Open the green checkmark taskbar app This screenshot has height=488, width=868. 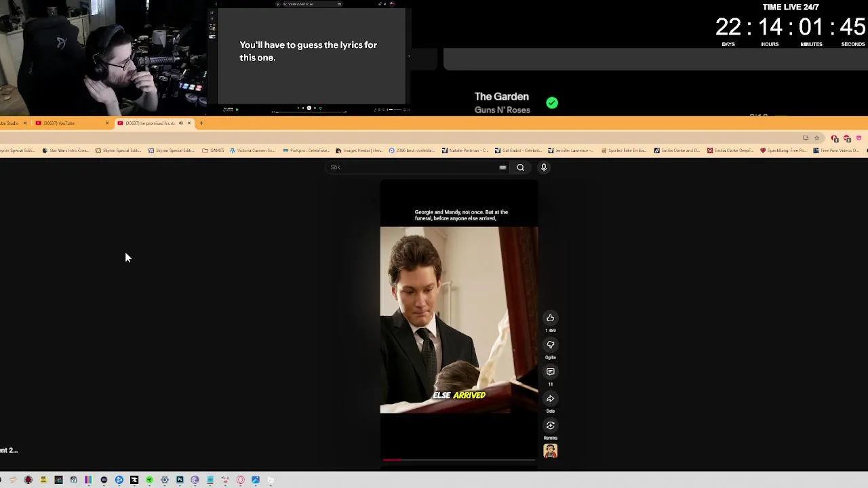point(149,480)
